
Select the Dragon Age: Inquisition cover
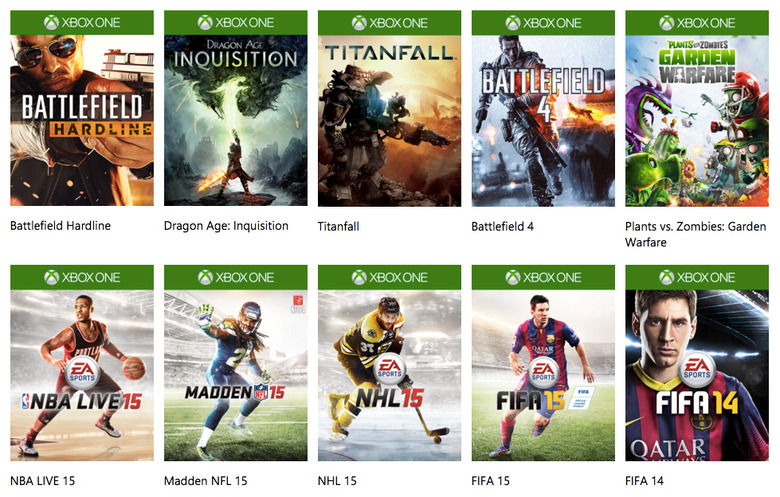click(x=236, y=108)
